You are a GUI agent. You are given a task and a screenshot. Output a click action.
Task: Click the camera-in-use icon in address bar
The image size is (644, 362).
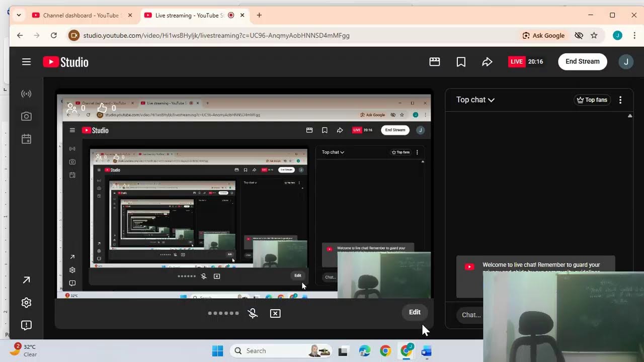coord(74,35)
